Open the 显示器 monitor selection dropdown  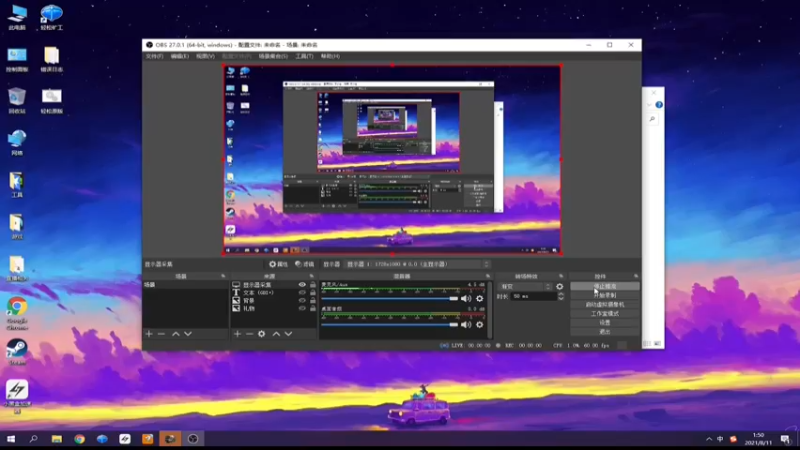418,264
